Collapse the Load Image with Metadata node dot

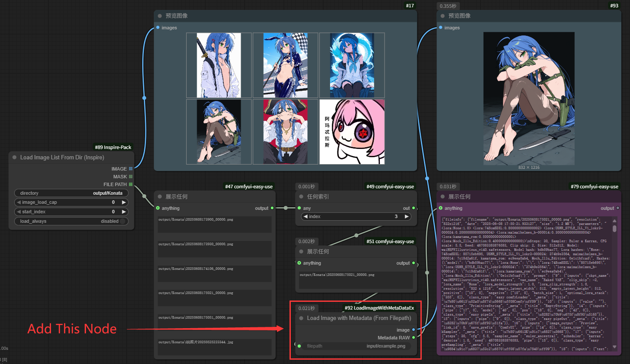(301, 318)
